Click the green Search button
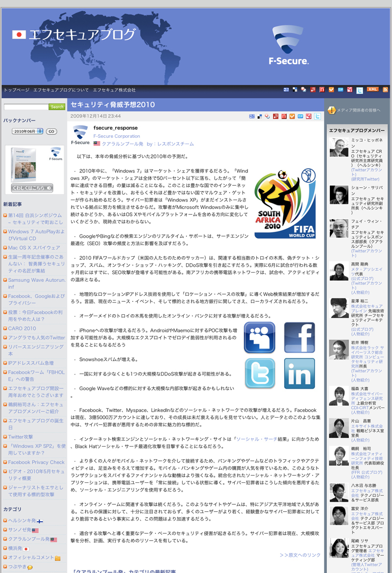Screen dimensions: 392x573 57,107
